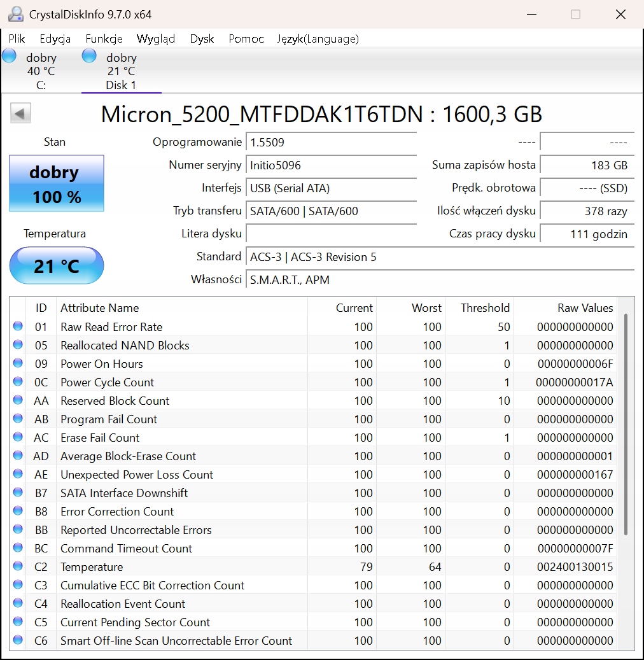Open the Dysk menu
This screenshot has height=660, width=644.
coord(202,39)
